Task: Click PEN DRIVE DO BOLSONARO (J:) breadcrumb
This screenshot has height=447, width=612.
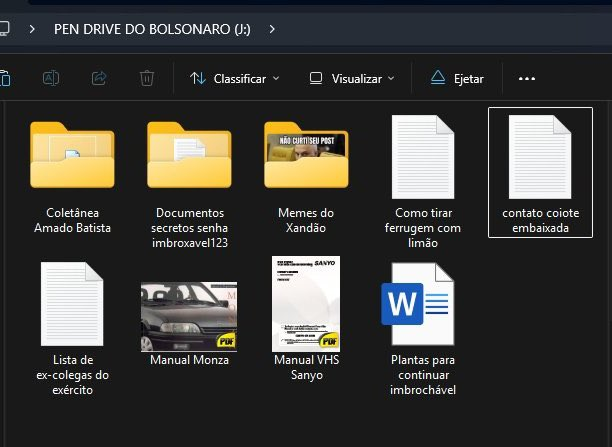Action: click(x=152, y=29)
